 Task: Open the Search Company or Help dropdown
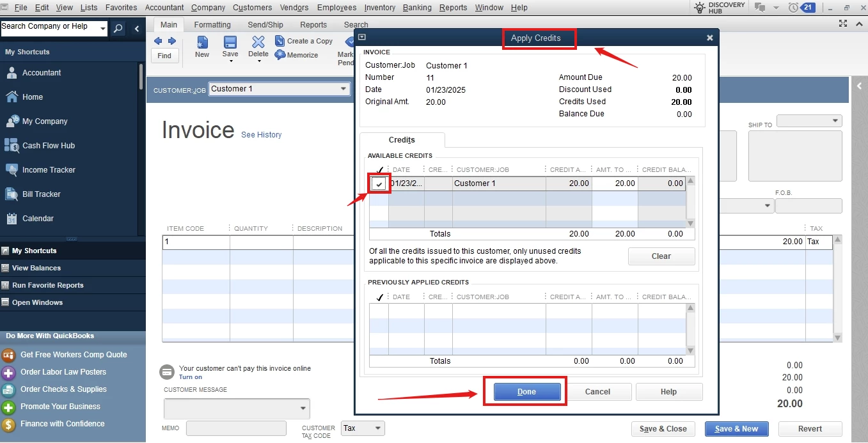[102, 29]
